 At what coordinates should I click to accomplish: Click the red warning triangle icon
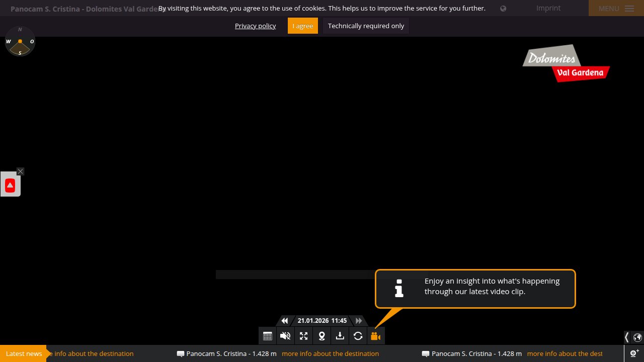(10, 186)
